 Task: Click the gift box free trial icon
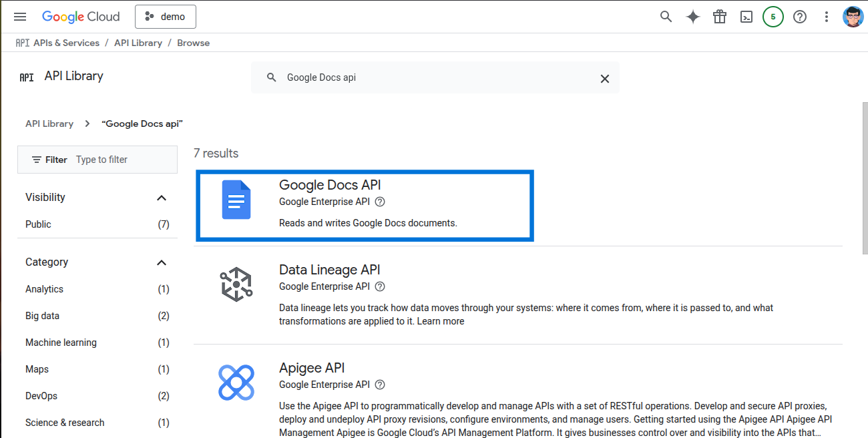[x=720, y=17]
